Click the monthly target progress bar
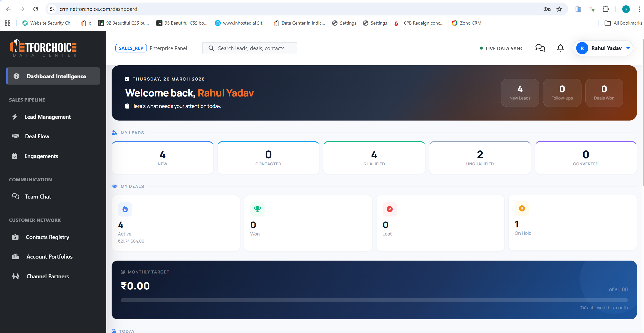This screenshot has height=333, width=644. [374, 300]
